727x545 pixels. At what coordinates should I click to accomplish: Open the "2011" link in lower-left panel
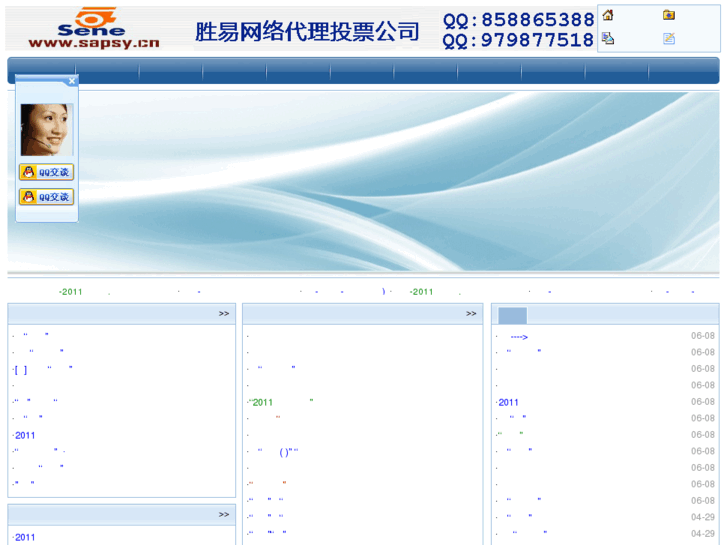point(25,537)
